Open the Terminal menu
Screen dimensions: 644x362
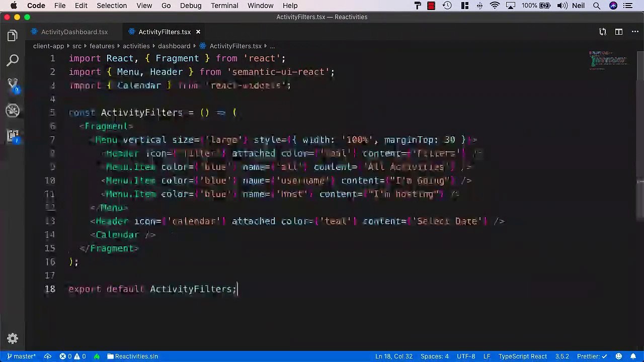coord(224,6)
